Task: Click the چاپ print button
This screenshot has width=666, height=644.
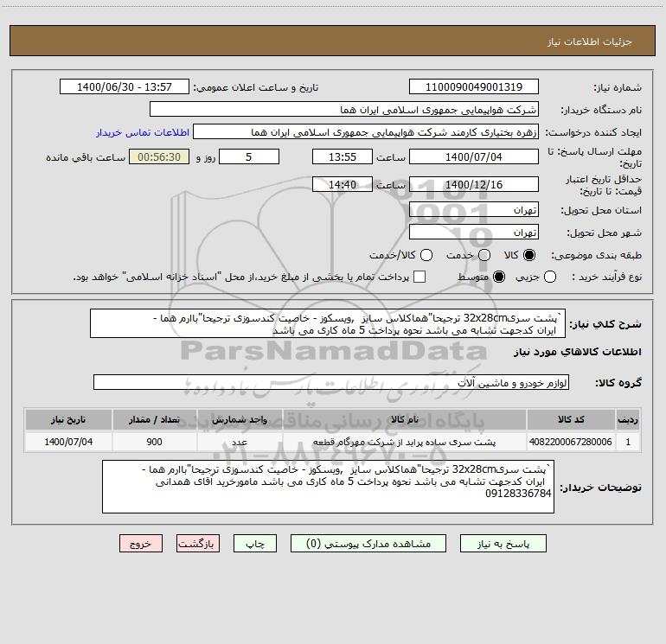Action: coord(255,544)
